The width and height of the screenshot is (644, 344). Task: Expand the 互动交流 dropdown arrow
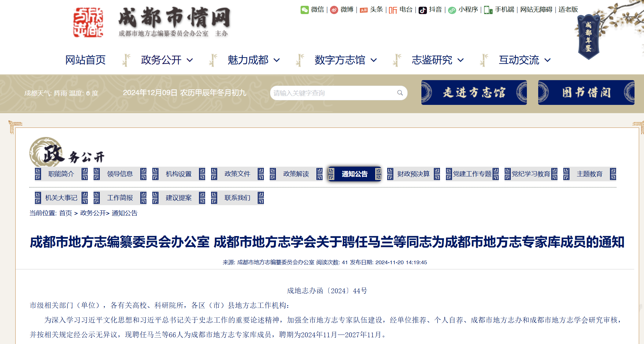coord(548,60)
